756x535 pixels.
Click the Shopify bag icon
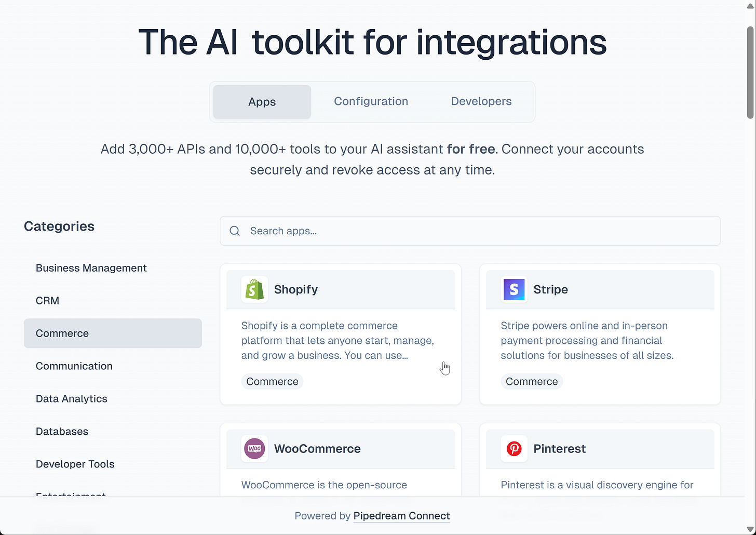click(254, 289)
